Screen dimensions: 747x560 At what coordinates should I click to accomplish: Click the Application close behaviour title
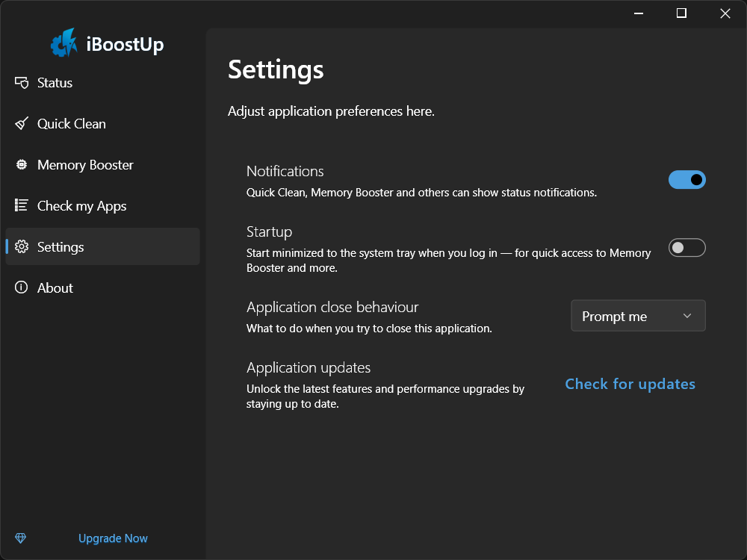pyautogui.click(x=332, y=307)
